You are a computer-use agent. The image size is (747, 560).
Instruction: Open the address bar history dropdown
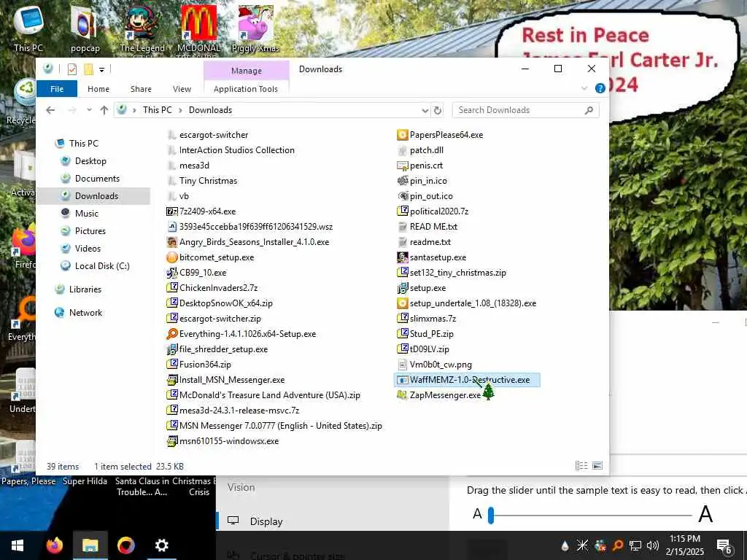point(425,111)
